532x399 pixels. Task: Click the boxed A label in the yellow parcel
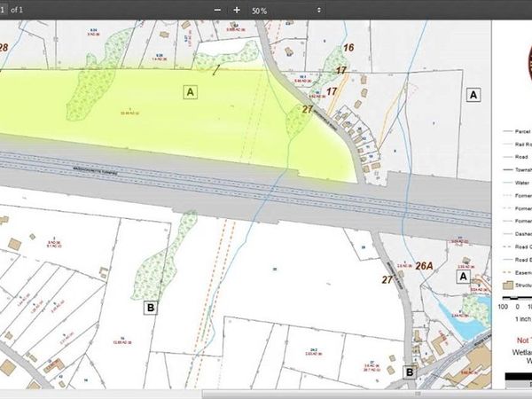click(x=191, y=92)
